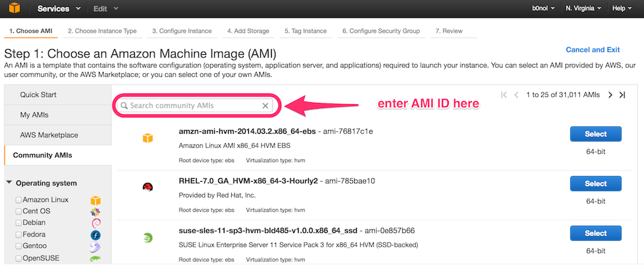Click the Red Hat logo icon
The height and width of the screenshot is (272, 644).
(147, 187)
